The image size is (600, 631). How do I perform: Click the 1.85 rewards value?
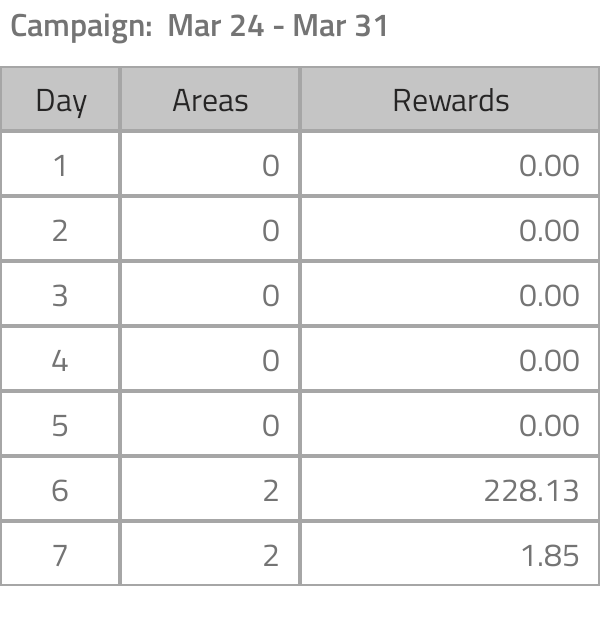point(550,555)
